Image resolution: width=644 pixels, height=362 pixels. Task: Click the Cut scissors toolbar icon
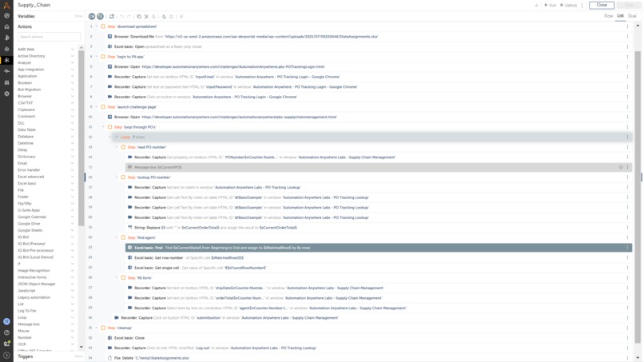[x=146, y=17]
